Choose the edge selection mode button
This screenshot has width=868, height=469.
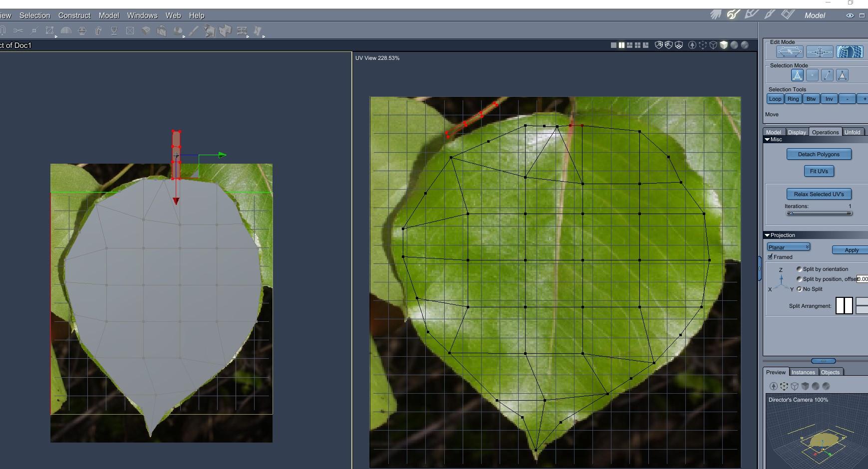click(827, 75)
